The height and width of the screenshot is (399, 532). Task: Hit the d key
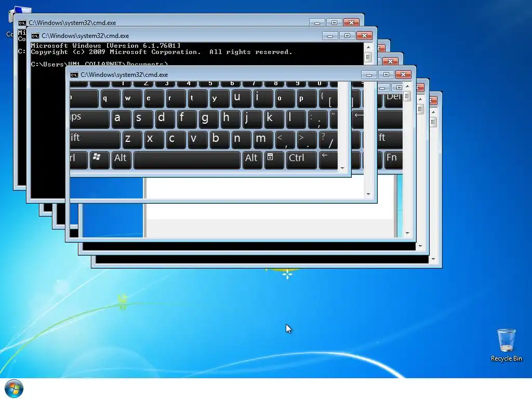click(165, 119)
